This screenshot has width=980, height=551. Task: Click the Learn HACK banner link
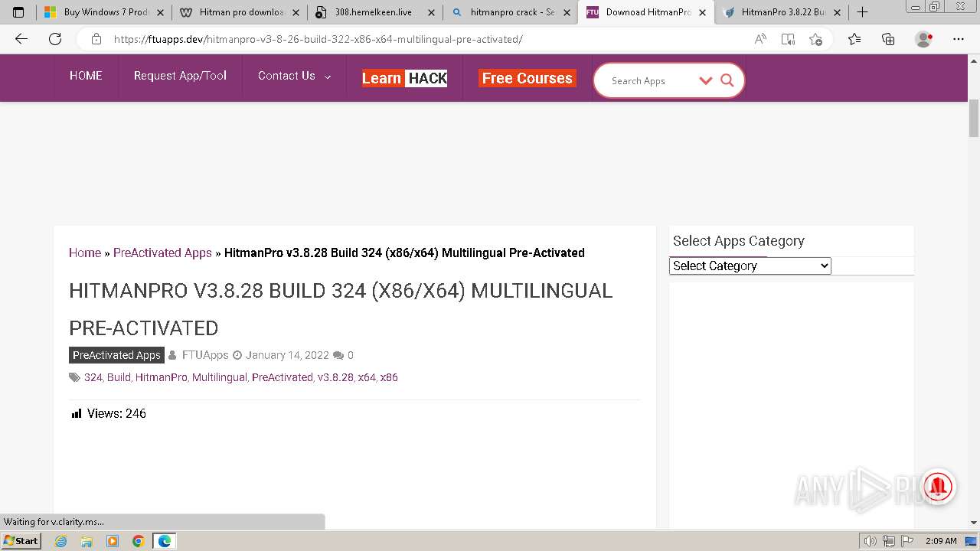(x=404, y=78)
